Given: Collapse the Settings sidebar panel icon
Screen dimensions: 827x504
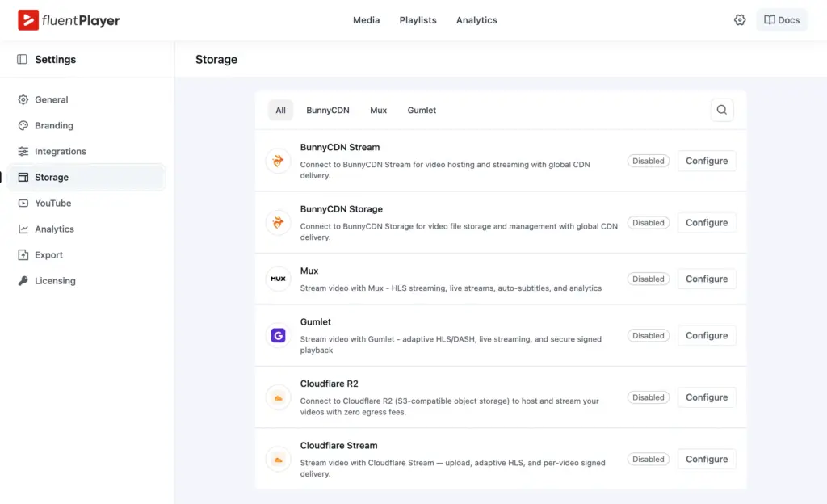Looking at the screenshot, I should point(22,59).
